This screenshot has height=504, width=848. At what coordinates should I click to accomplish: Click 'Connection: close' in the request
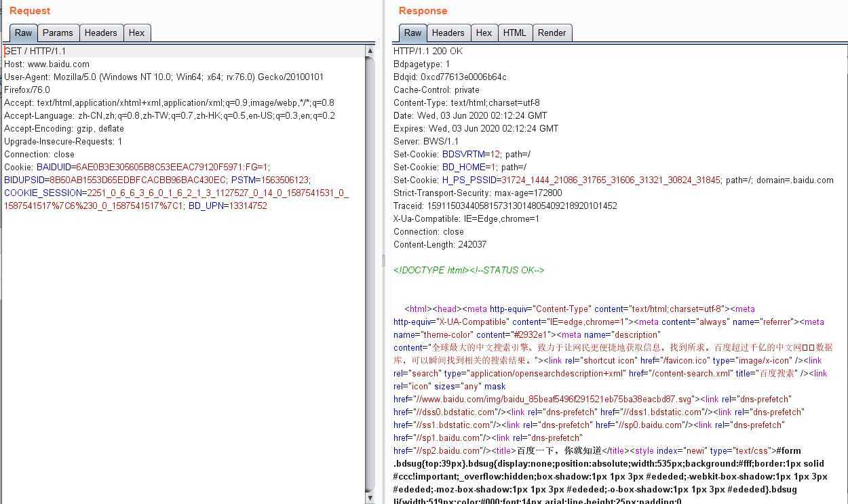coord(39,154)
